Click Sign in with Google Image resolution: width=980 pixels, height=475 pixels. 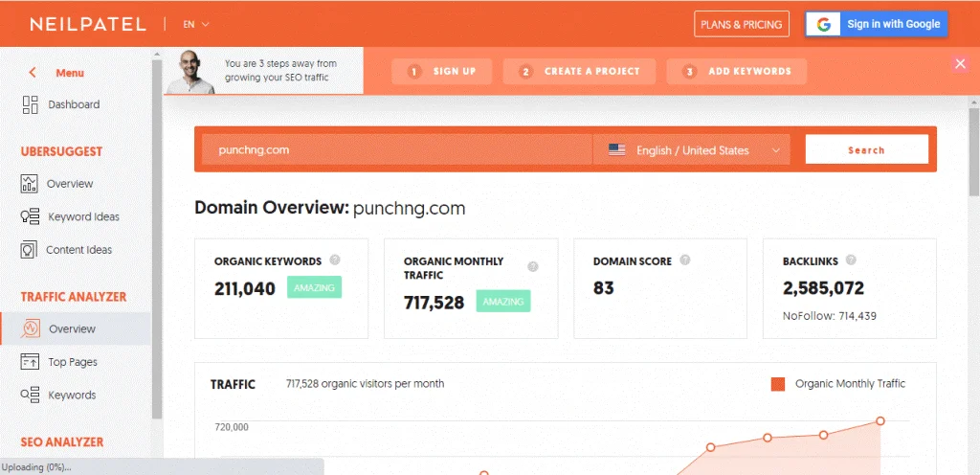coord(876,24)
